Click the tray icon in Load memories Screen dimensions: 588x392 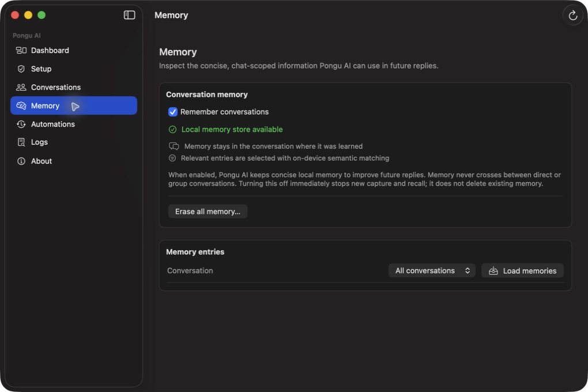pos(493,271)
